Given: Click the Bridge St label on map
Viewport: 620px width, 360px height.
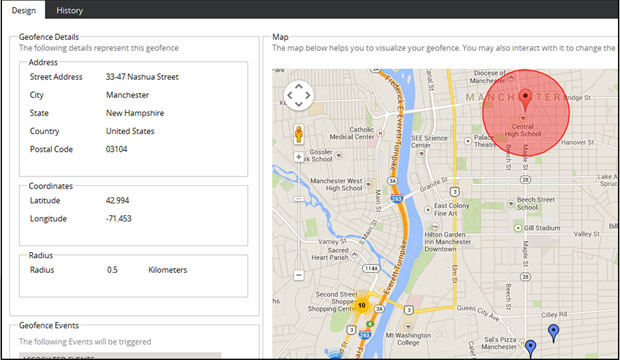Looking at the screenshot, I should click(577, 97).
